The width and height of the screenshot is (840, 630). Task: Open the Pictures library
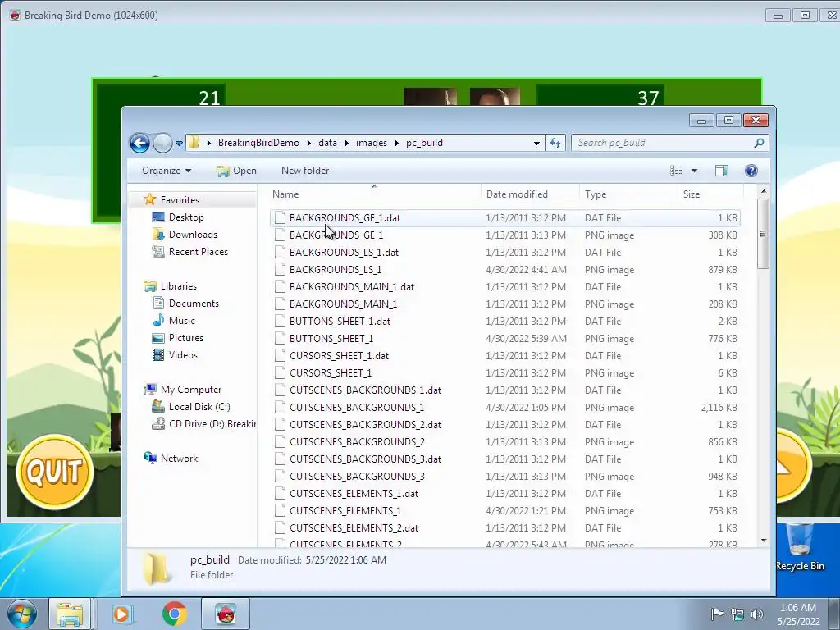pyautogui.click(x=186, y=337)
